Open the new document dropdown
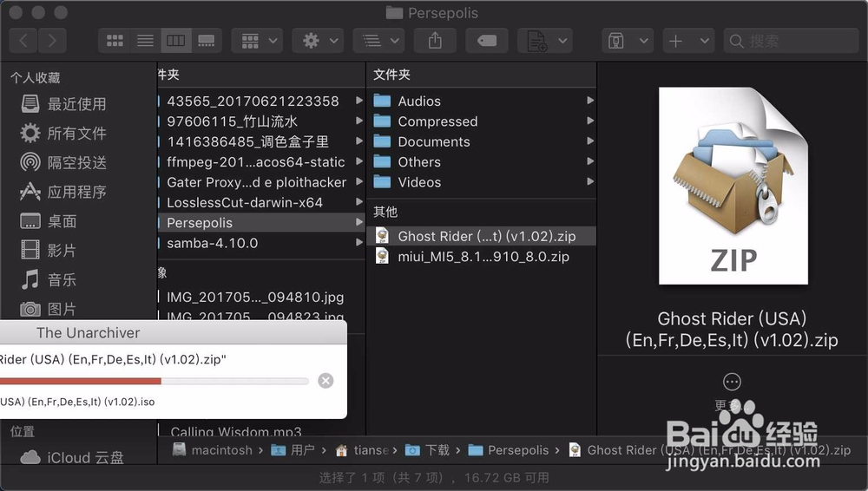 point(545,41)
